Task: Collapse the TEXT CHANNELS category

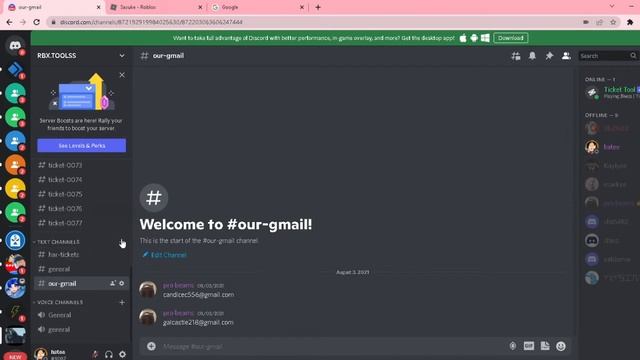Action: (x=57, y=242)
